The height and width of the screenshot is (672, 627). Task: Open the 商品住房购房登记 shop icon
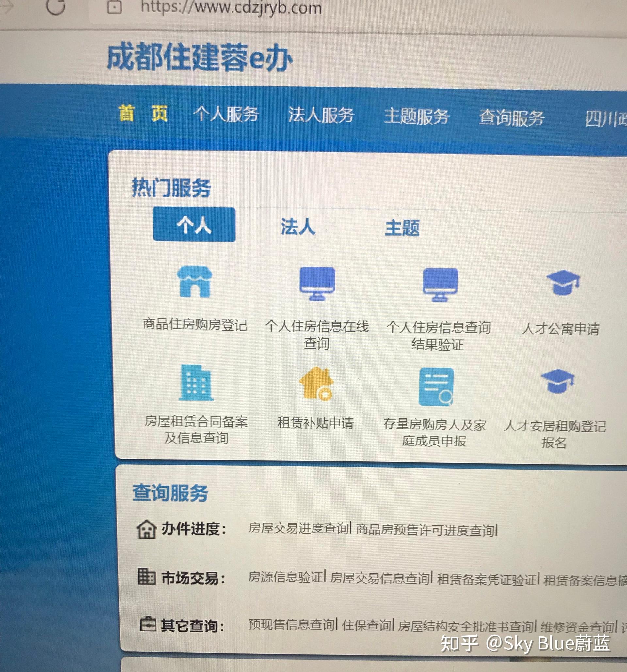click(194, 281)
